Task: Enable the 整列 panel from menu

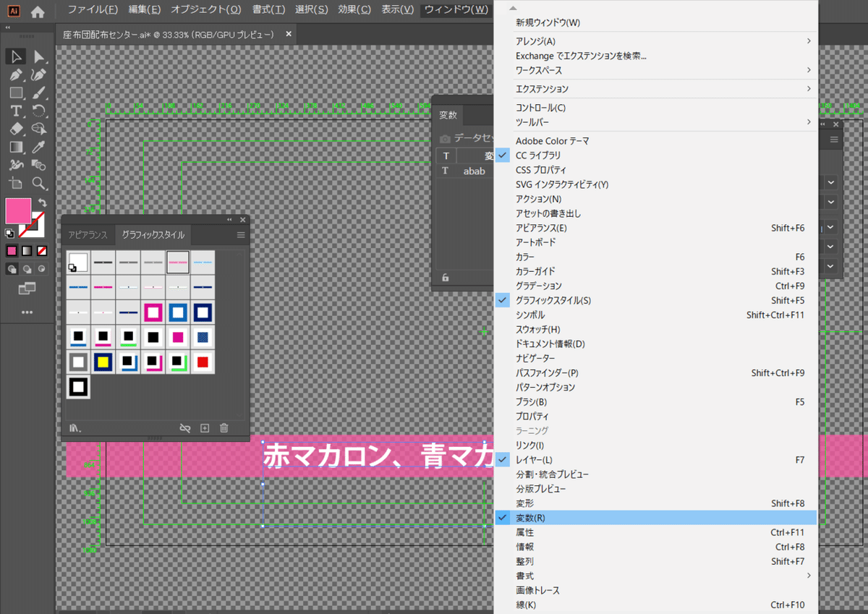Action: 655,561
